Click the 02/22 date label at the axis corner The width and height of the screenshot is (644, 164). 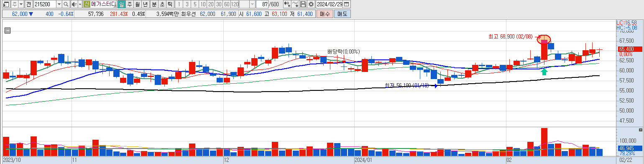coord(626,160)
